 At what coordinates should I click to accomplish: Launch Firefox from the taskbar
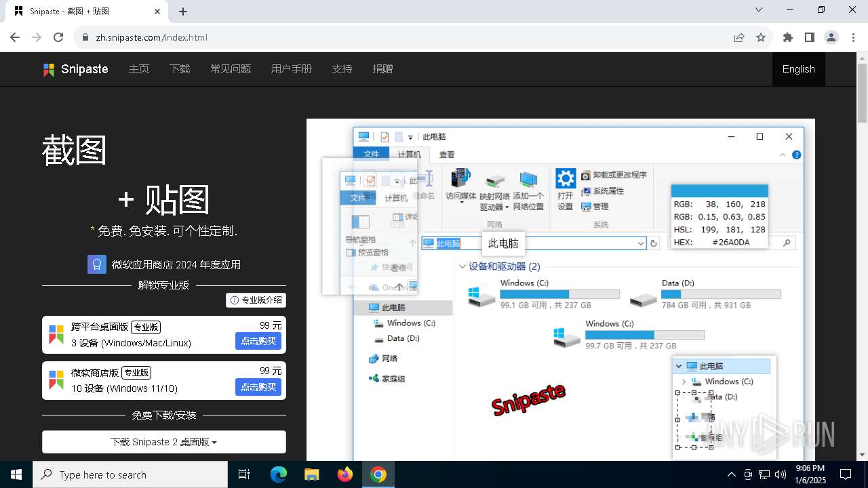[345, 474]
